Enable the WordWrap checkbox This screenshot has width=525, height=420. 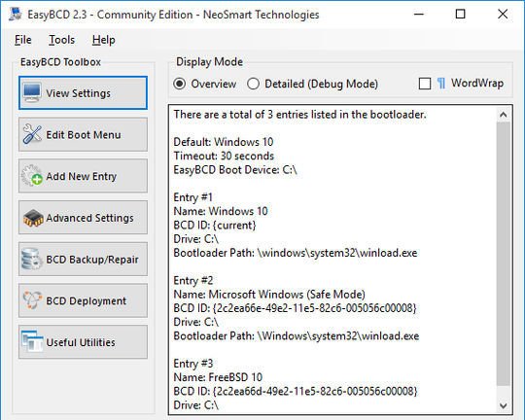coord(425,84)
